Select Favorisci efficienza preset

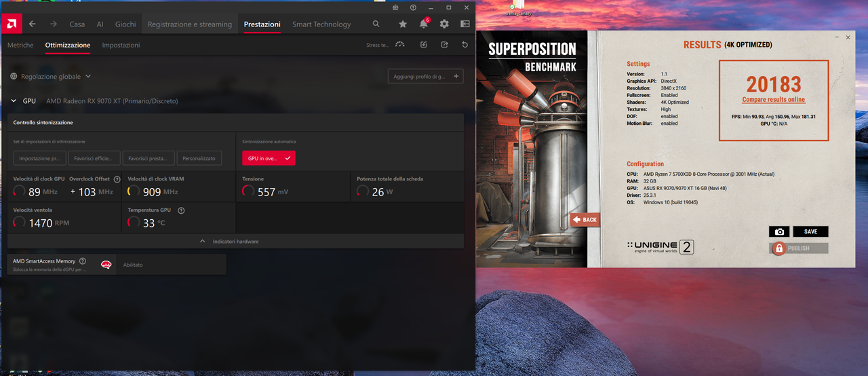click(x=94, y=158)
